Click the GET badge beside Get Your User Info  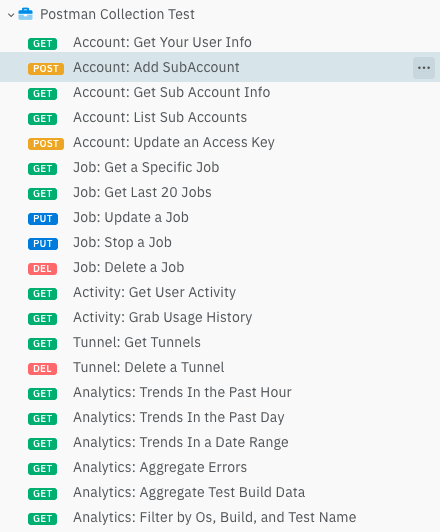(42, 44)
